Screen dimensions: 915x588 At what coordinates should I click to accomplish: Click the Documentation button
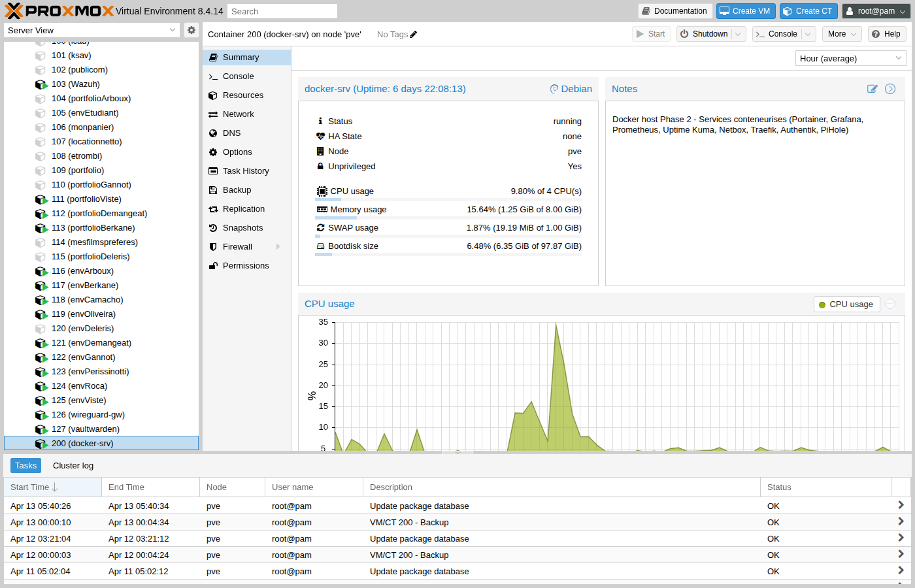[x=675, y=11]
